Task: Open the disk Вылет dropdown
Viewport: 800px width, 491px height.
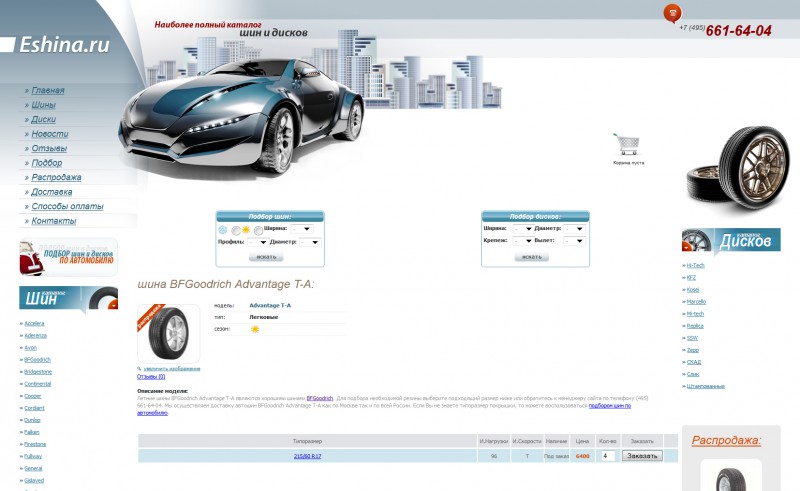Action: coord(574,240)
